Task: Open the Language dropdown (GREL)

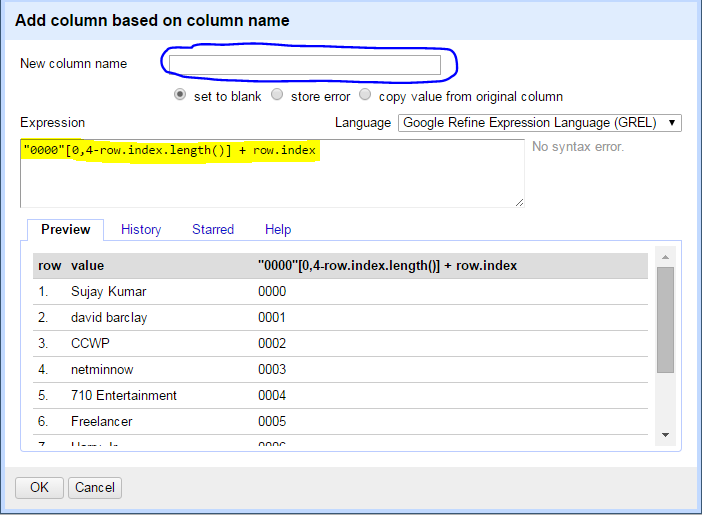Action: click(539, 123)
